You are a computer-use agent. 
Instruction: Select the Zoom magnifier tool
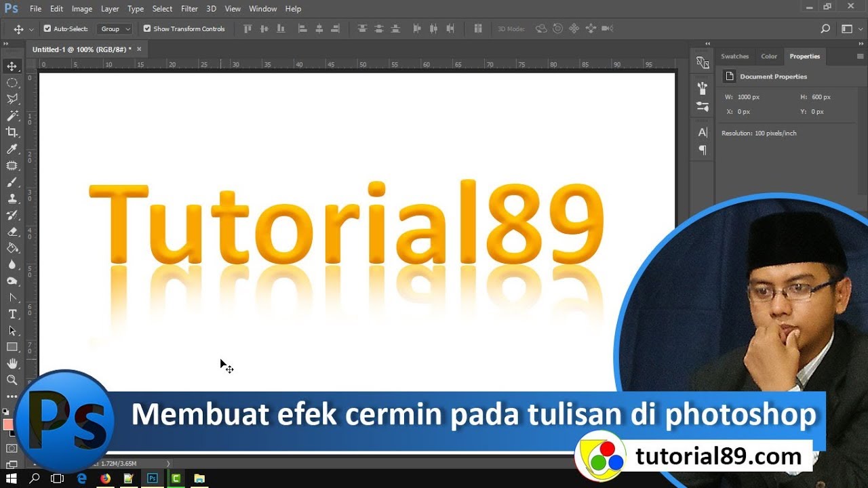(x=12, y=380)
